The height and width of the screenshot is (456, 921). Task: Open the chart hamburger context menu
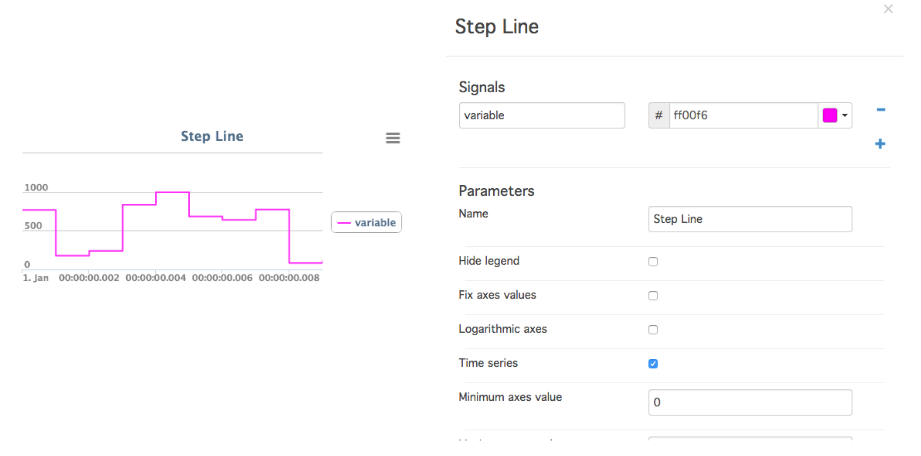pyautogui.click(x=392, y=138)
